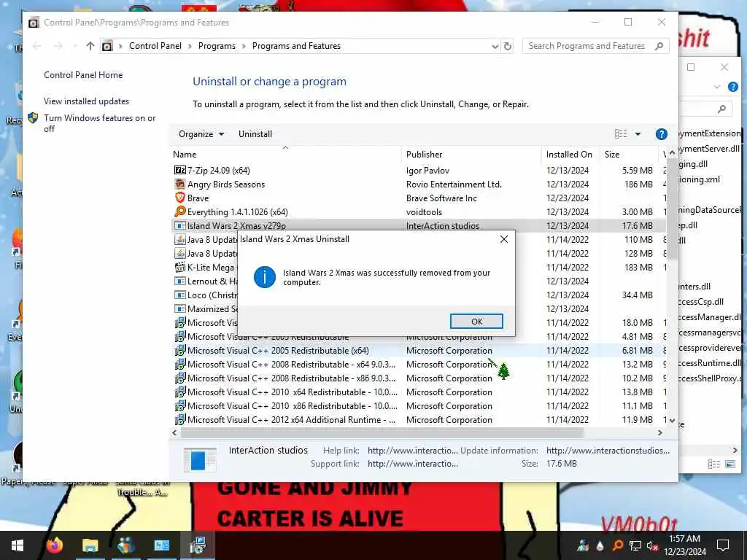
Task: Open File Explorer from the taskbar
Action: [x=90, y=545]
